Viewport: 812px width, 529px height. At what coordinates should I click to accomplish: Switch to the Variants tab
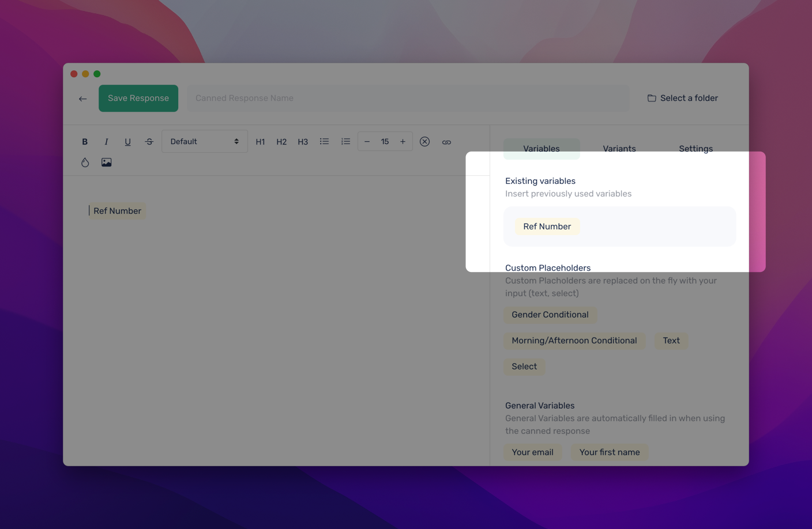click(x=619, y=148)
